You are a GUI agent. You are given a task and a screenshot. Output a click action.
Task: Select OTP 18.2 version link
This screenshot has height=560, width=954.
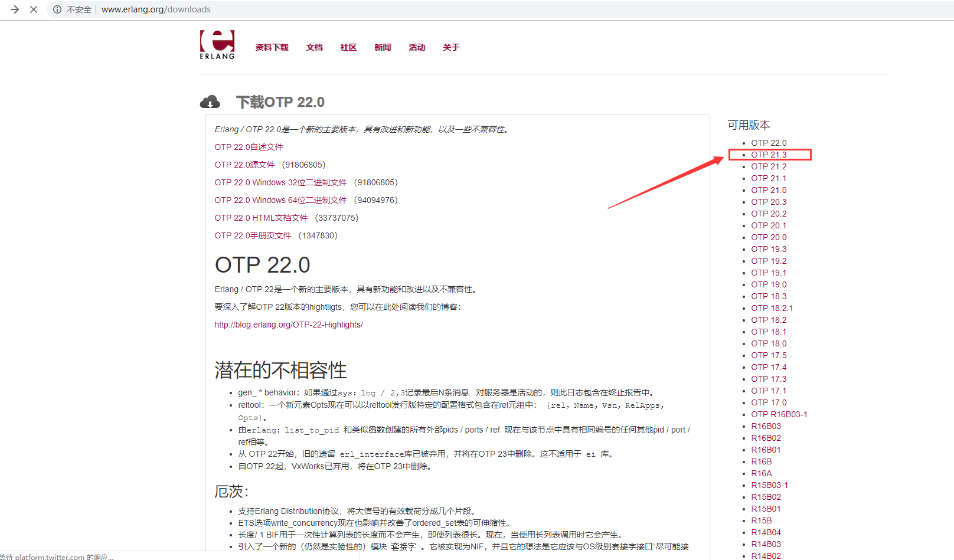tap(769, 320)
